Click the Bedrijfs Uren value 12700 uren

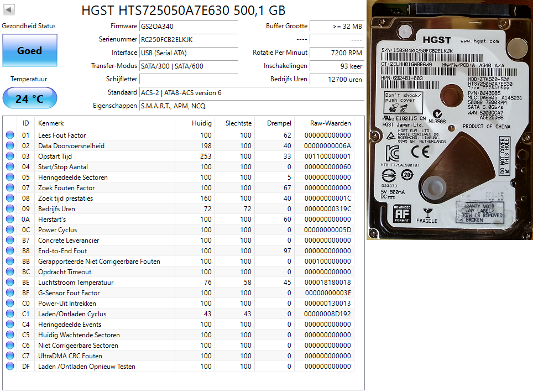point(337,80)
